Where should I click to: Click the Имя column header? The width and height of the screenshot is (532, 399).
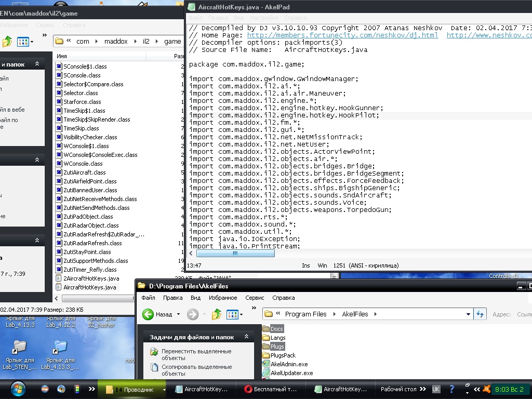(62, 56)
